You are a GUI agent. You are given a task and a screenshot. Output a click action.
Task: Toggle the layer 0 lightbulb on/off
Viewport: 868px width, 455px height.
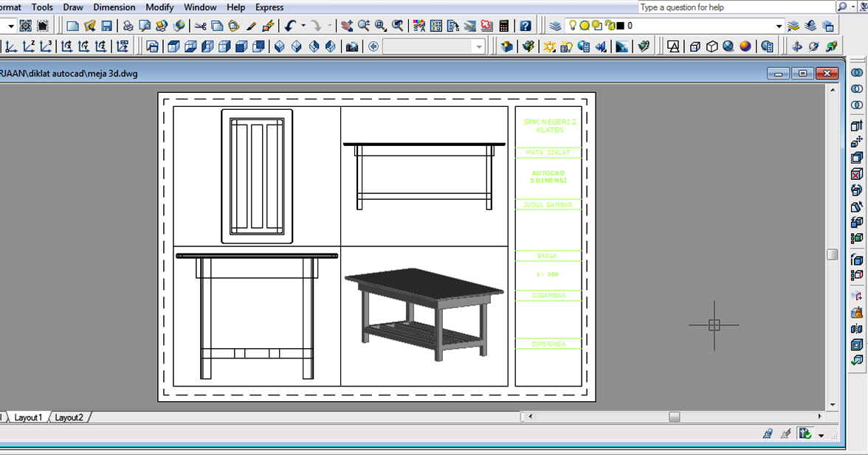tap(573, 26)
